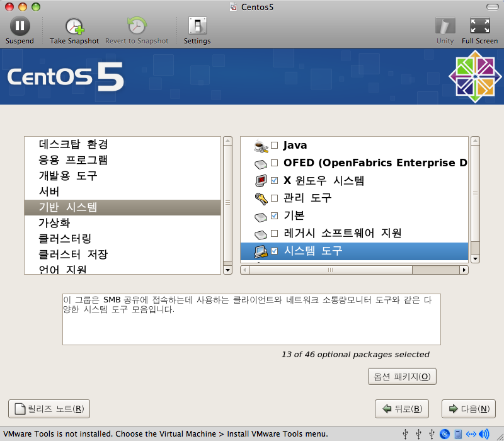Click the package list horizontal scrollbar thumb

click(331, 270)
